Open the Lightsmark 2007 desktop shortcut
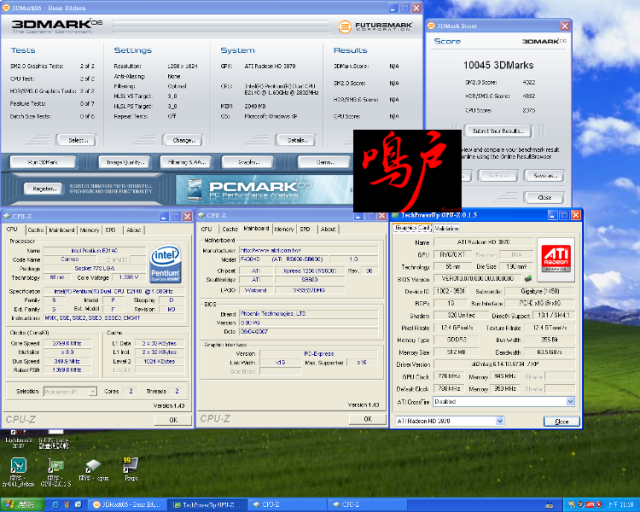Viewport: 640px width, 512px height. [x=18, y=439]
